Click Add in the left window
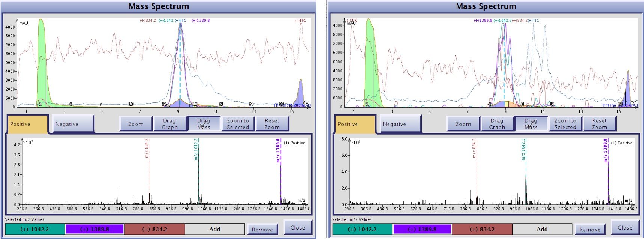Image resolution: width=644 pixels, height=239 pixels. [215, 229]
